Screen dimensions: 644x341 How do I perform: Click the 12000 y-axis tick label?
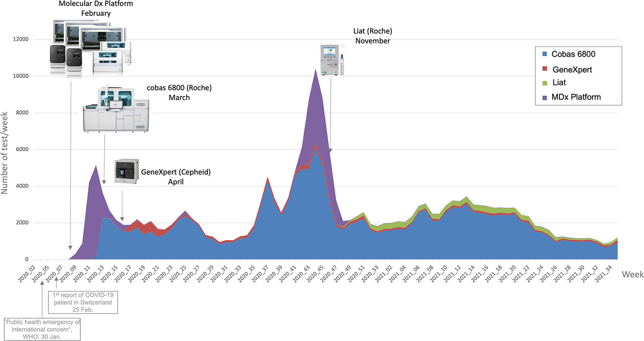click(20, 39)
